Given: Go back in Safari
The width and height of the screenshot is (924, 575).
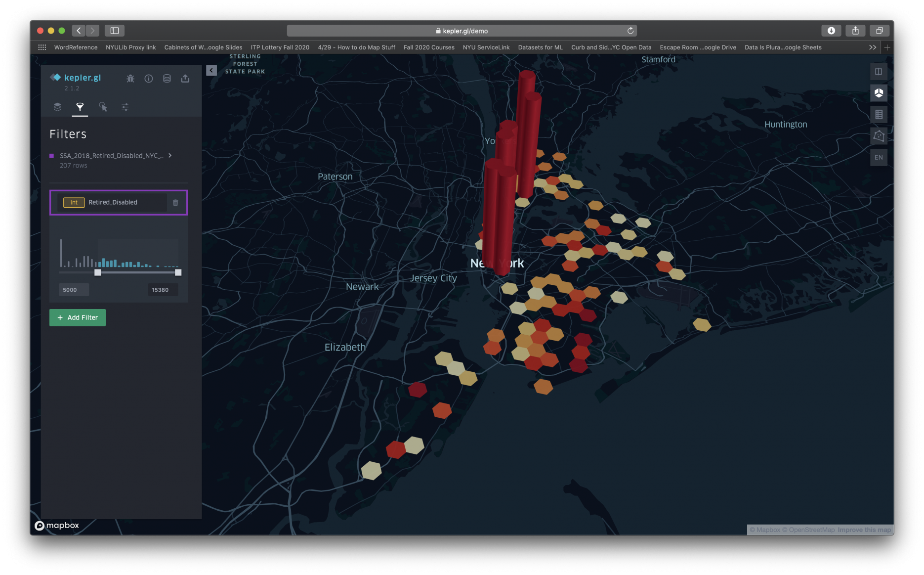Looking at the screenshot, I should (x=79, y=31).
